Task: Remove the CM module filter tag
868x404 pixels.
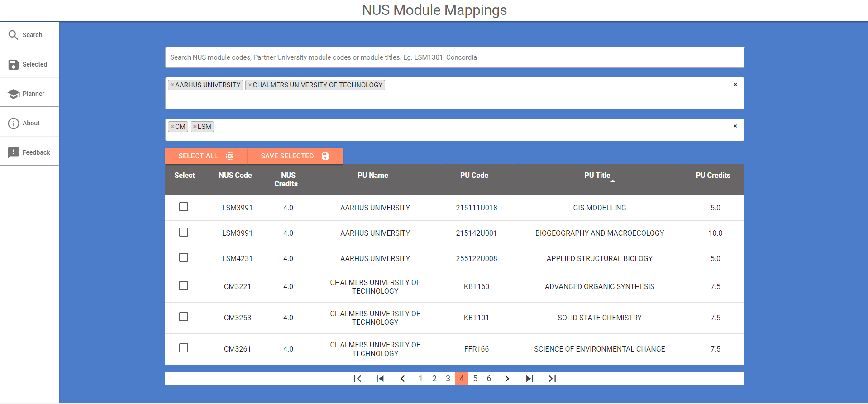Action: (172, 127)
